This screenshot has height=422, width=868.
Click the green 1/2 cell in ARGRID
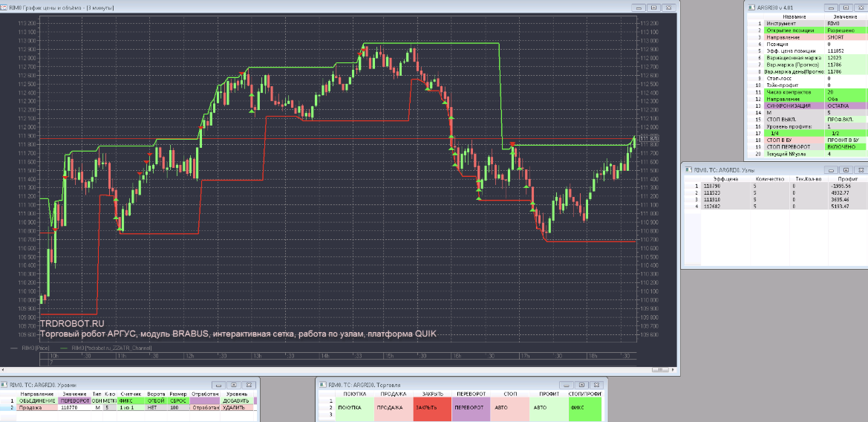(x=845, y=134)
